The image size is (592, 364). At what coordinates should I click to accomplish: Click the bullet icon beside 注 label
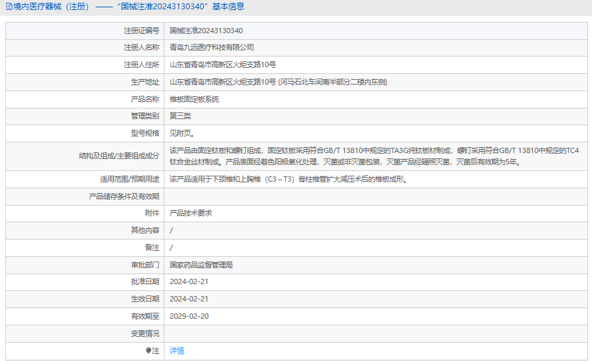(x=148, y=351)
